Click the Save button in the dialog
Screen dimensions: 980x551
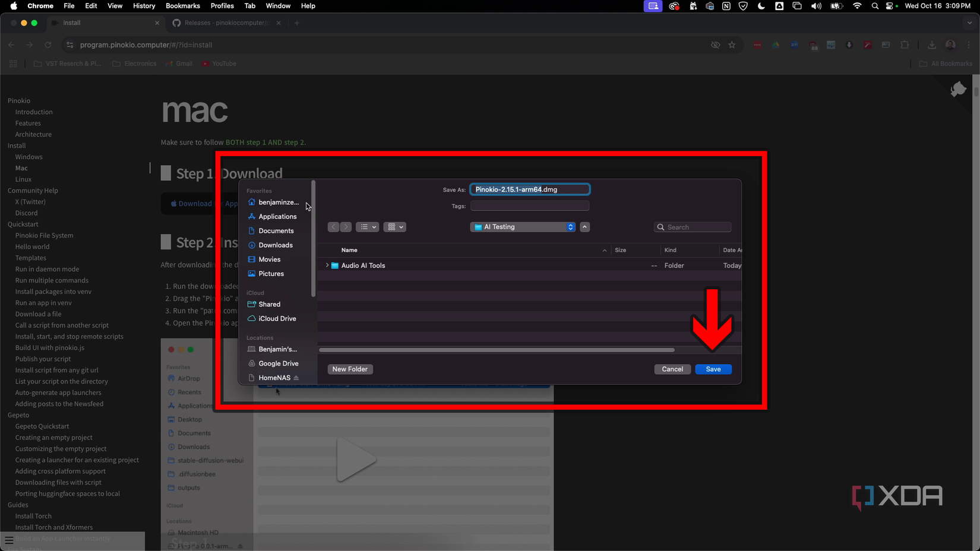(713, 369)
